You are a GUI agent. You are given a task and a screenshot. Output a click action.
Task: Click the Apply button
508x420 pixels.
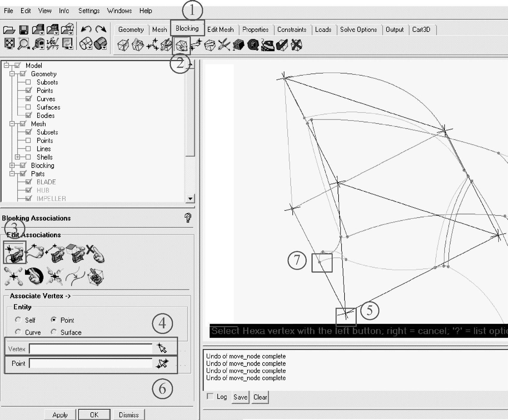click(x=60, y=415)
